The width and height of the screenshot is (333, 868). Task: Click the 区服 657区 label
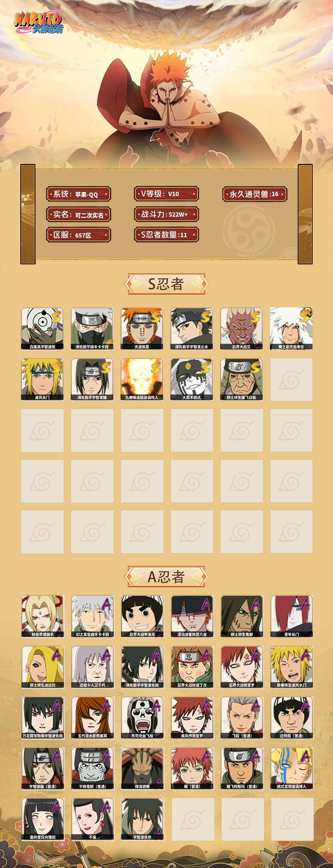coord(79,235)
